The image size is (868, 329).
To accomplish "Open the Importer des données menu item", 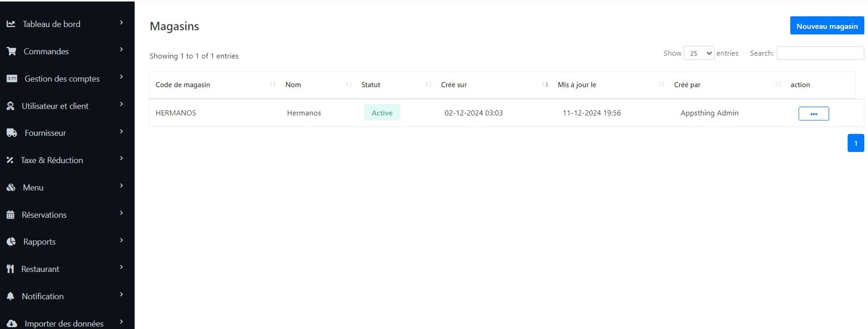I will 64,324.
